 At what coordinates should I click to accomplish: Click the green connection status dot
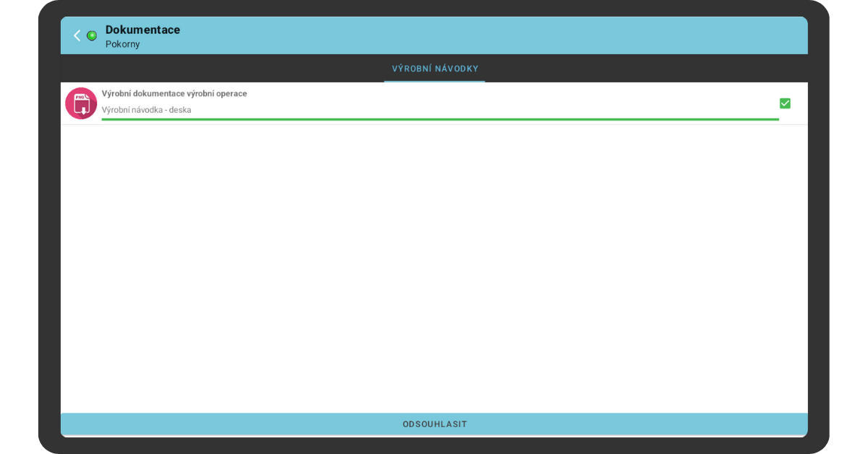pos(92,35)
